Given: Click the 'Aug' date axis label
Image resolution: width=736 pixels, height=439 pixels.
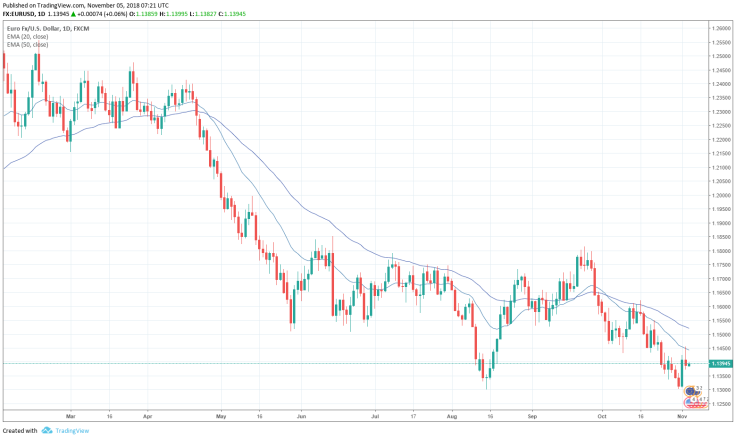Looking at the screenshot, I should pos(452,416).
